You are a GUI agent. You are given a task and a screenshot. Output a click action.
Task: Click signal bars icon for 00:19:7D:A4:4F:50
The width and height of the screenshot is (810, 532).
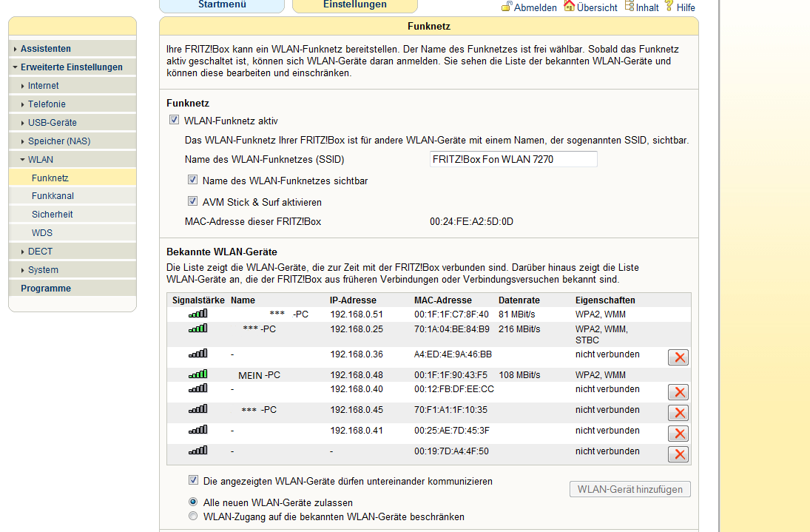coord(198,451)
